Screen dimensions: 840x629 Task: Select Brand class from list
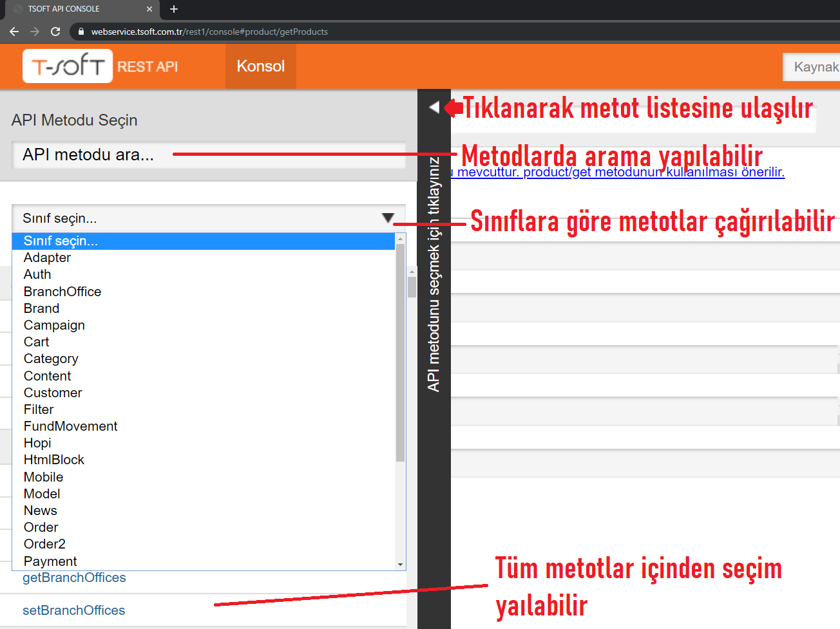point(204,308)
